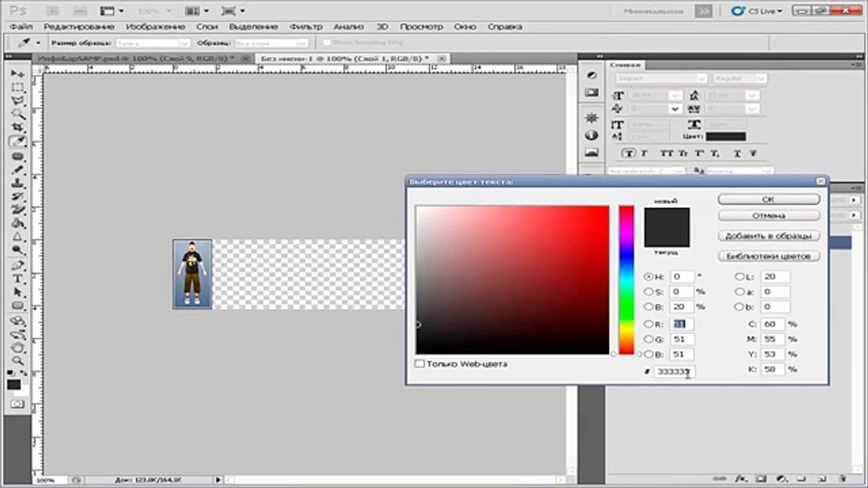Select the R (red) radio button
868x488 pixels.
click(648, 324)
